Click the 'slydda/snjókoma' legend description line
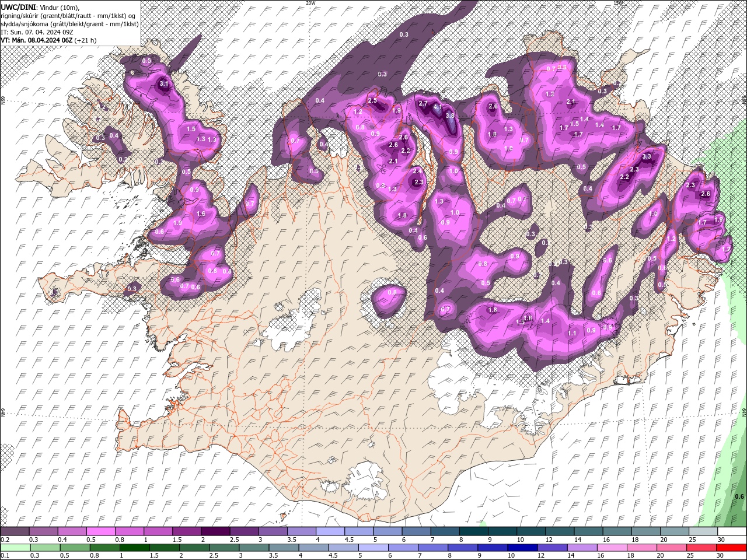Viewport: 747px width, 560px height. click(69, 24)
